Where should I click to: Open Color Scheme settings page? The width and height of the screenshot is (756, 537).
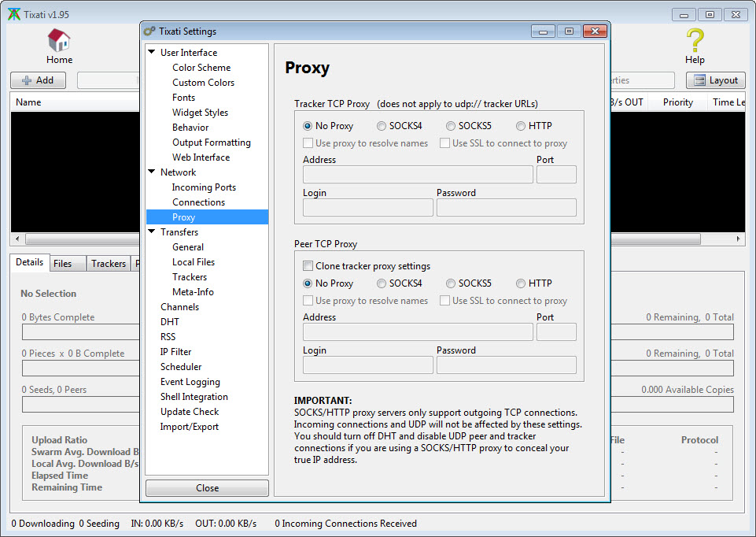201,68
